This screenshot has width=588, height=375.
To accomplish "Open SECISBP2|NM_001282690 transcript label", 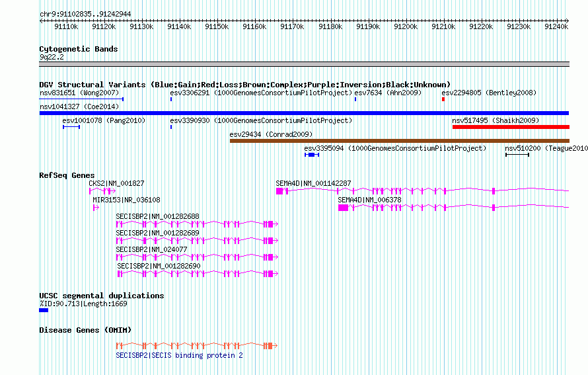I will (159, 266).
